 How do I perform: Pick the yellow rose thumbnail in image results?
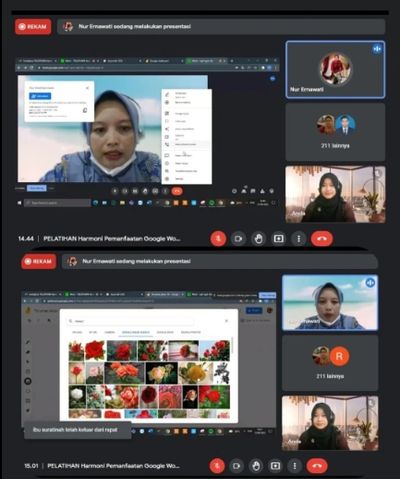click(195, 373)
